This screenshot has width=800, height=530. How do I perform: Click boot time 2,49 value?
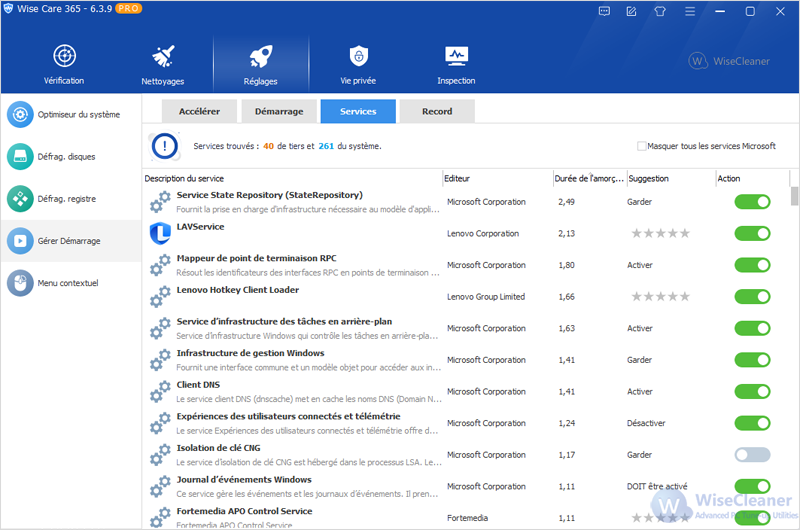click(x=566, y=202)
